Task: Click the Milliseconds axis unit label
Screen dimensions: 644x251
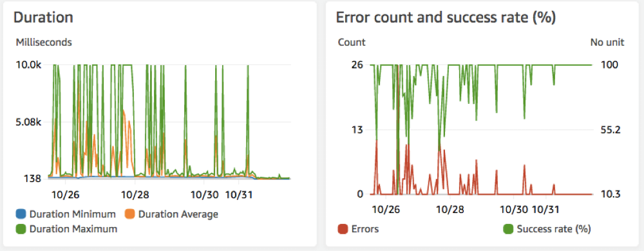Action: click(44, 42)
